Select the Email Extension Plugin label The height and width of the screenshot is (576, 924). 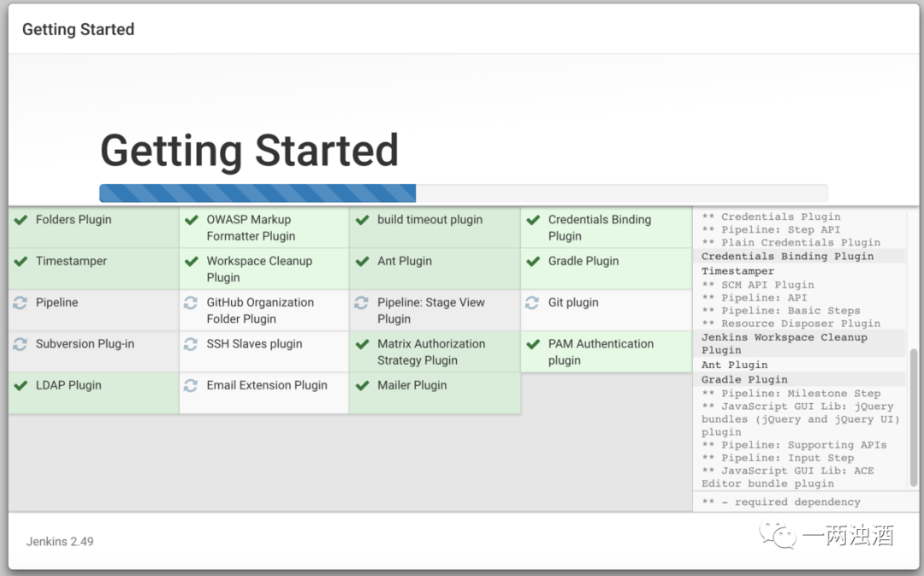coord(267,385)
